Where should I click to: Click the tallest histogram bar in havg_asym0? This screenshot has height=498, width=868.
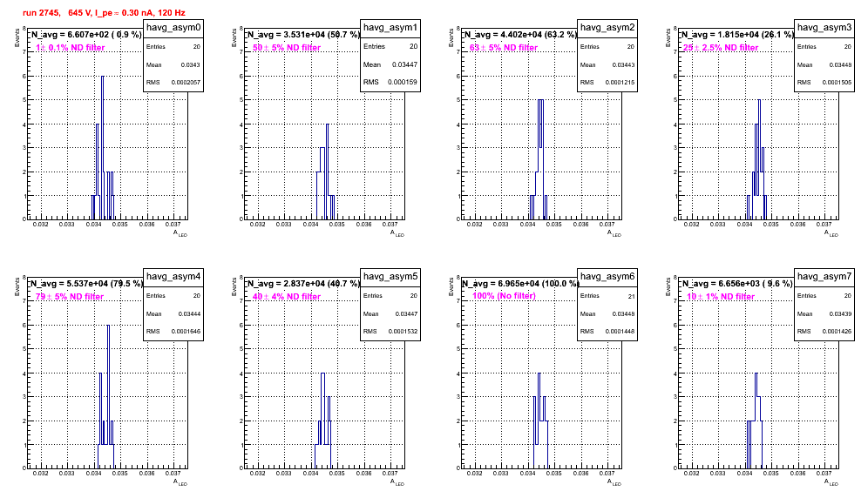(x=103, y=148)
